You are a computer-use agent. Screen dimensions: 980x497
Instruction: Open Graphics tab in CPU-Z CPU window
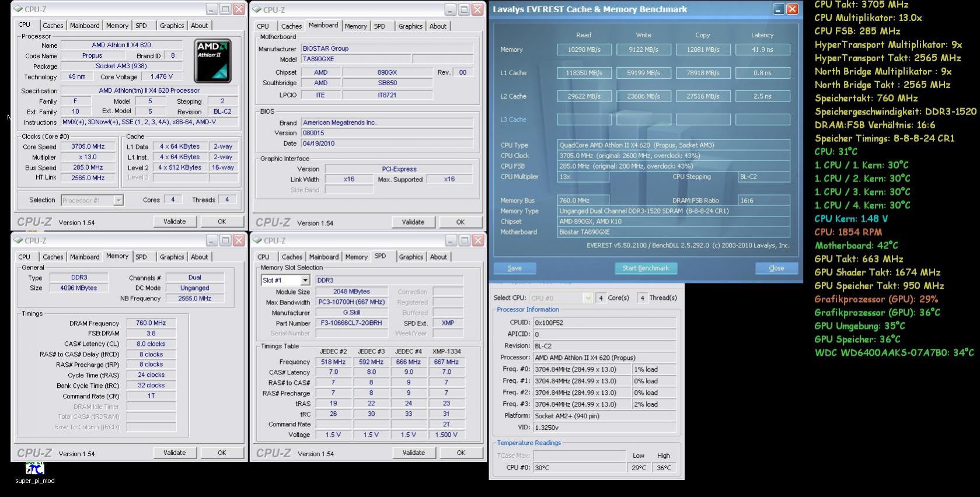point(172,26)
